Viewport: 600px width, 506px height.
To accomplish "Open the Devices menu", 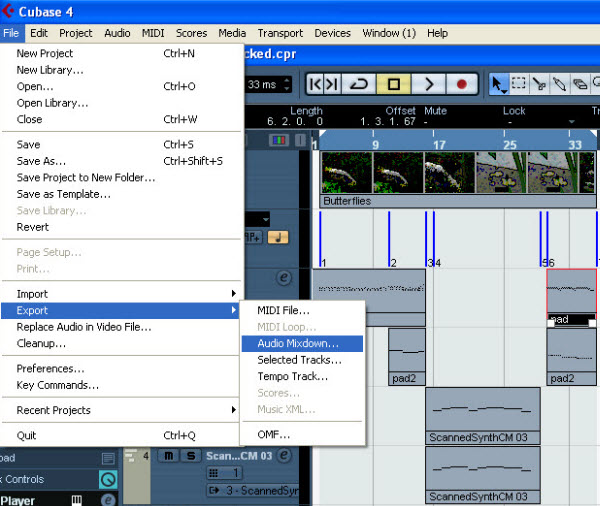I will click(333, 33).
